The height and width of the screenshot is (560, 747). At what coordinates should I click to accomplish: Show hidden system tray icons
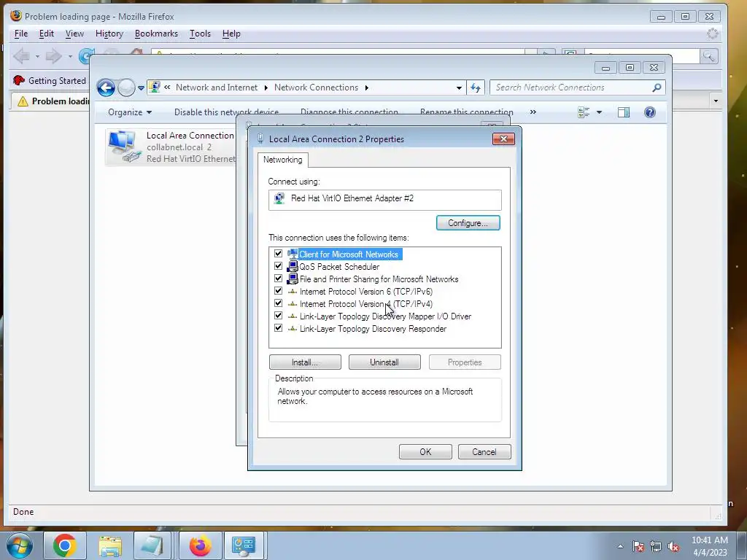620,546
